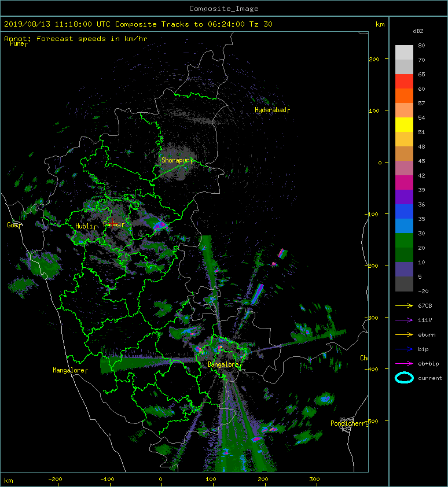Click the '67CB' legend label

click(425, 305)
